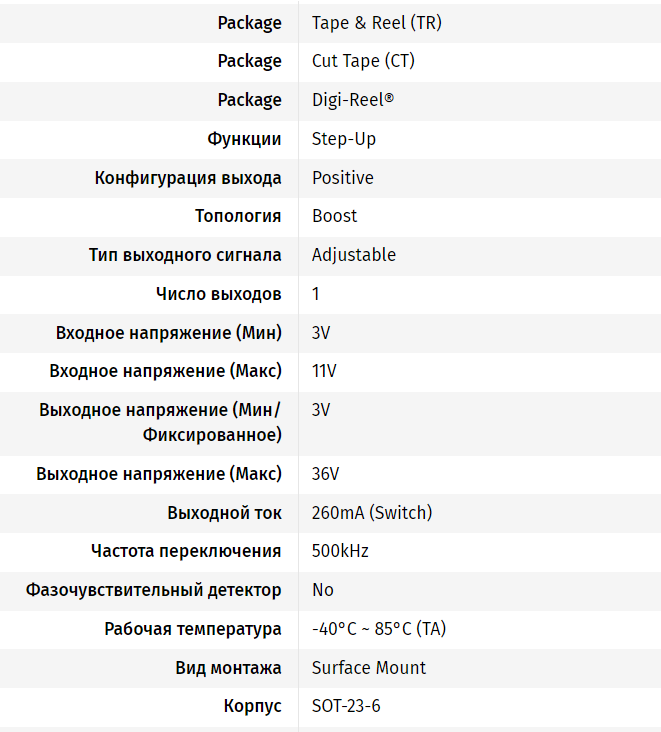Click the 36V maximum output voltage value

tap(325, 474)
